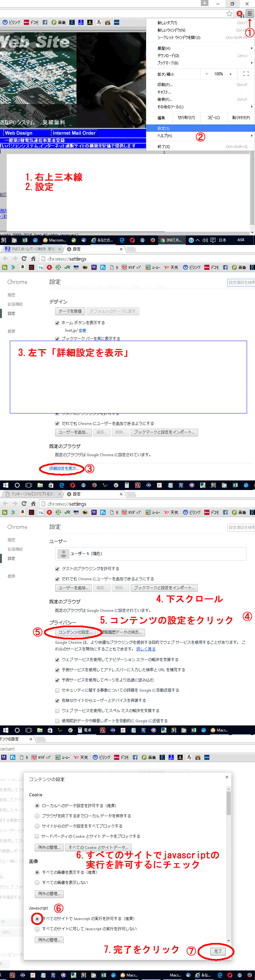Viewport: 255px width, 980px height.
Task: Click the bookmark star icon
Action: [229, 14]
